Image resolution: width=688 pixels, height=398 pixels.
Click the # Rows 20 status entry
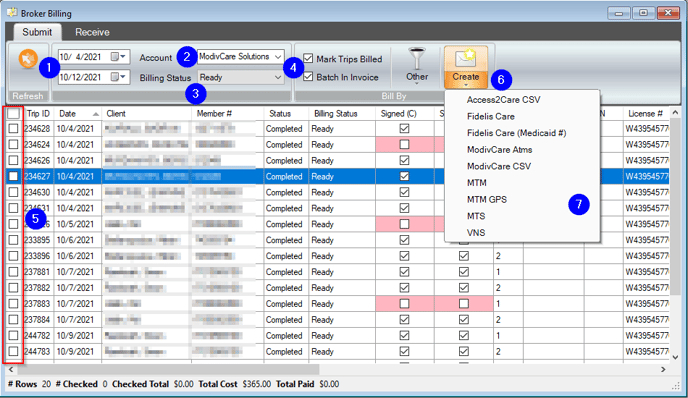(29, 384)
